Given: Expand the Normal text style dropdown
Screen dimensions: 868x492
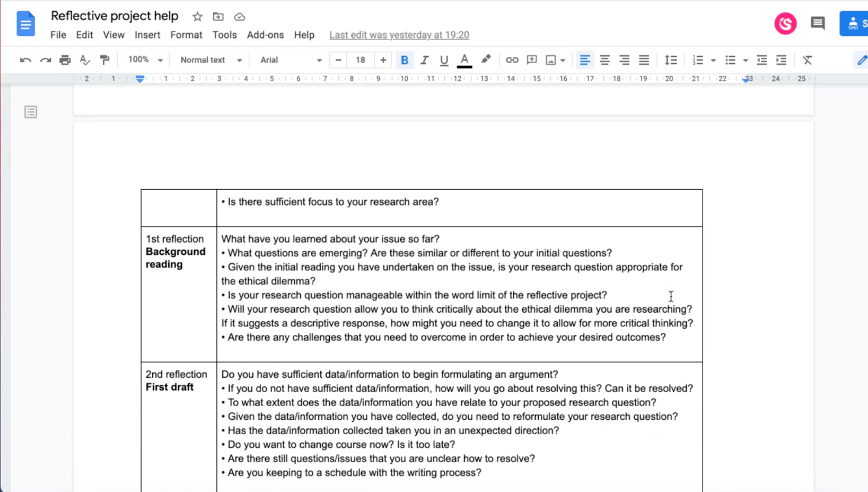Looking at the screenshot, I should pos(211,60).
